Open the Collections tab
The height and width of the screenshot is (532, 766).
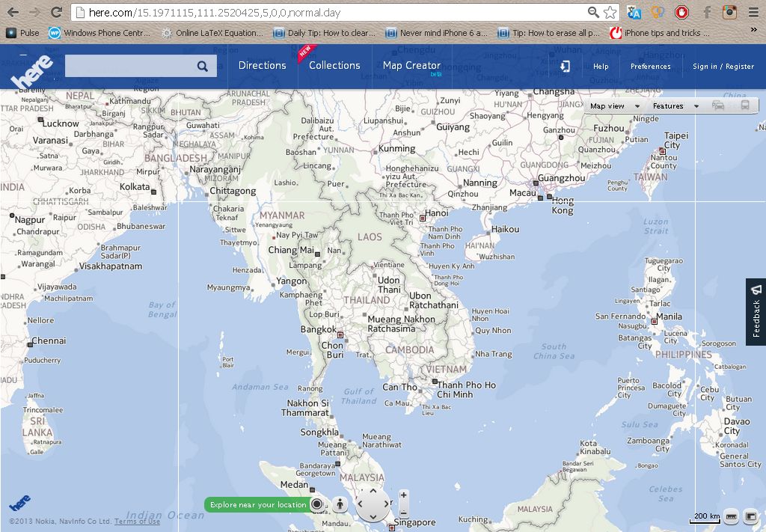point(334,65)
